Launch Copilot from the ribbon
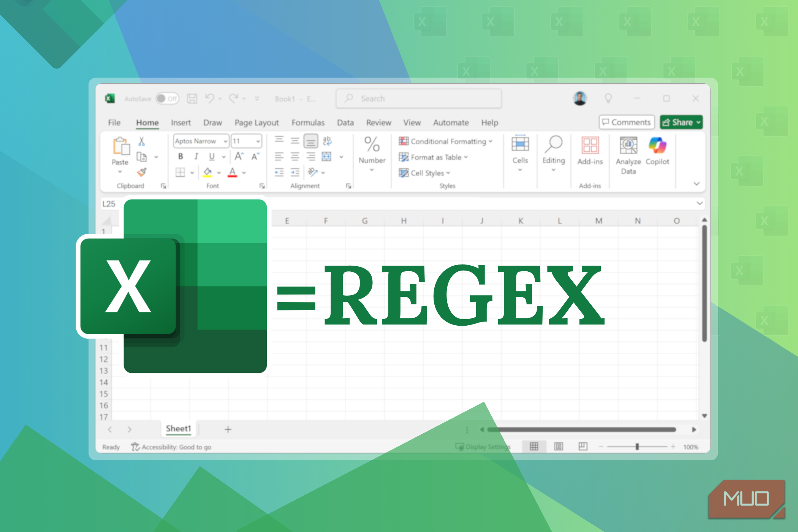 coord(657,151)
